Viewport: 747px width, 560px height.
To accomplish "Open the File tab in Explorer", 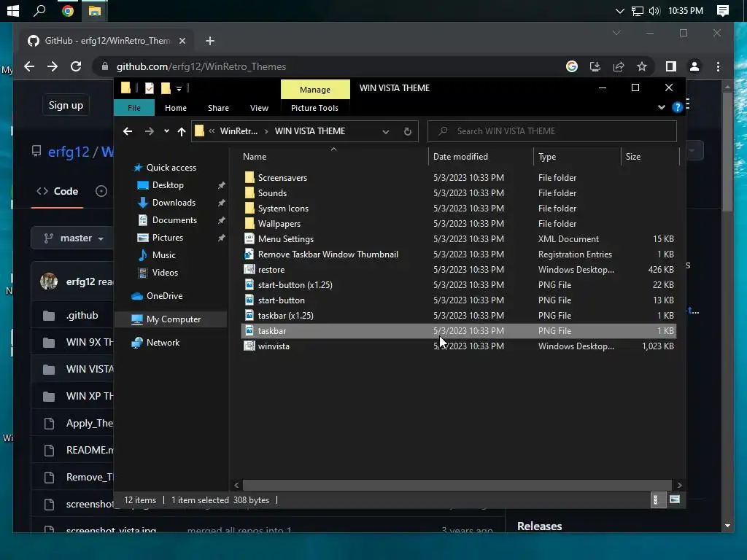I will 134,108.
